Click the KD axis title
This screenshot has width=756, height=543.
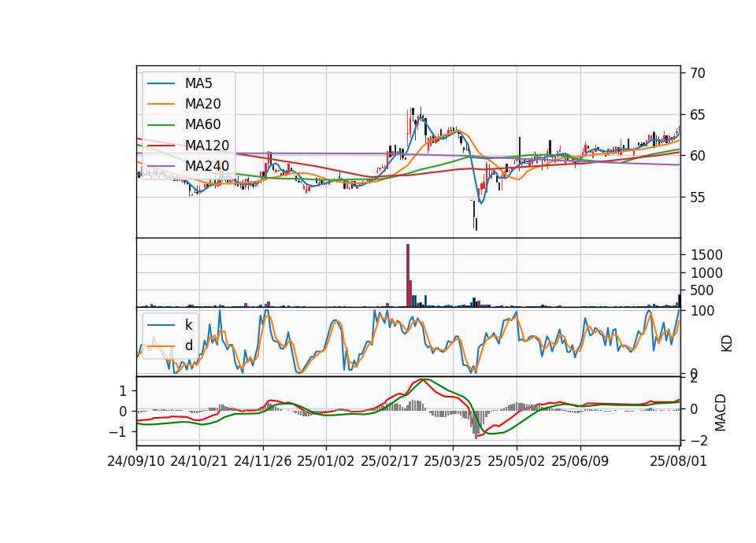[x=727, y=343]
